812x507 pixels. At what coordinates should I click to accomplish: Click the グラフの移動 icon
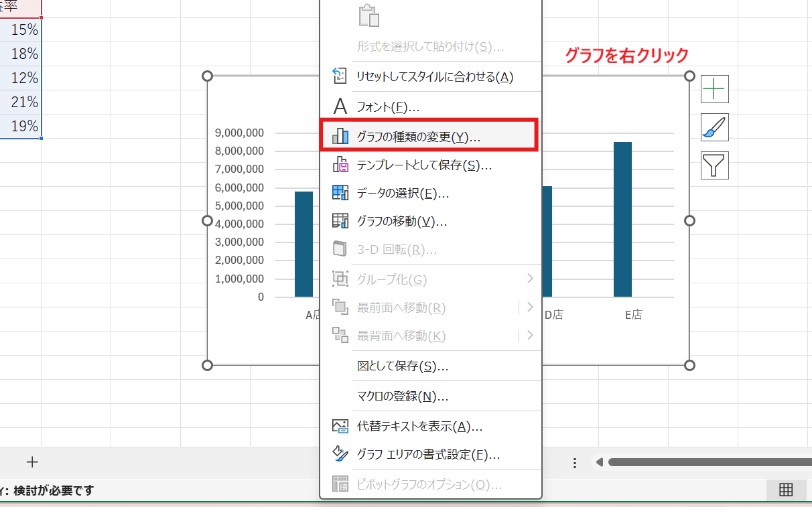pyautogui.click(x=342, y=221)
